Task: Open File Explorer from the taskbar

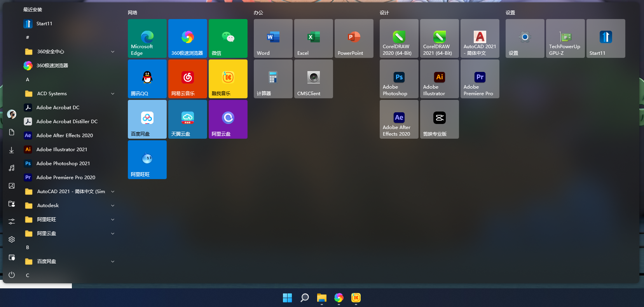Action: coord(322,298)
